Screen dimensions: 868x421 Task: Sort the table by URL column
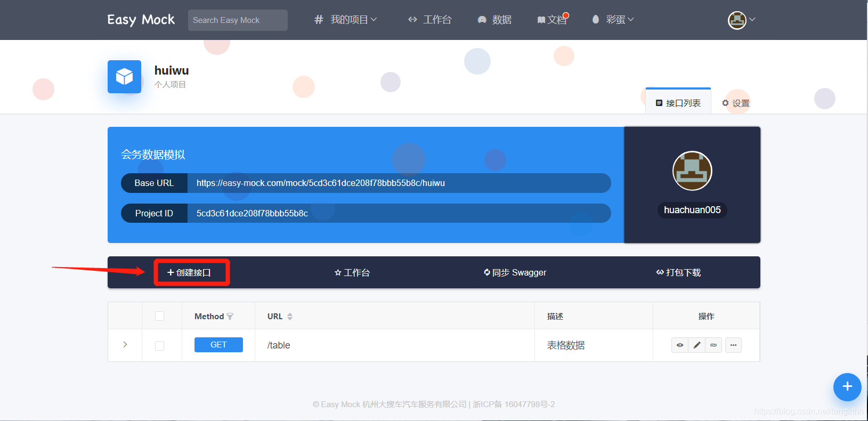point(290,317)
